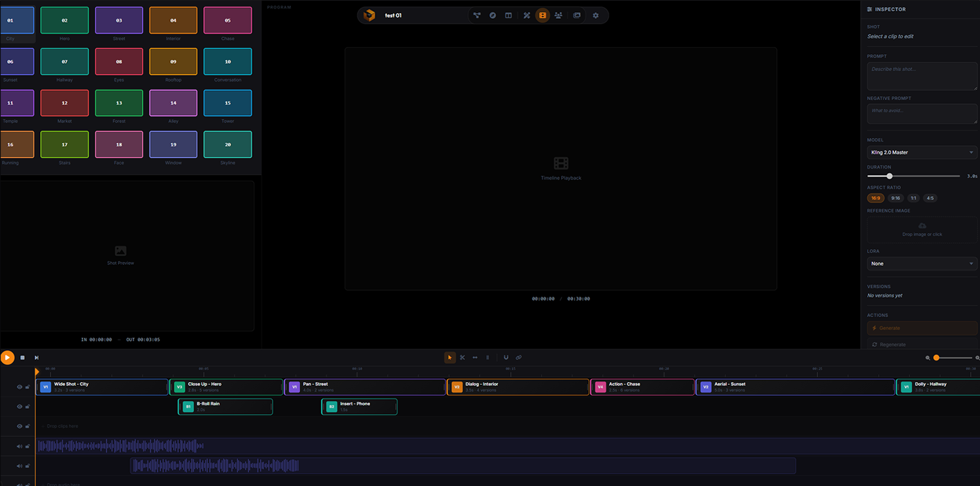
Task: Activate the link clips tool
Action: pyautogui.click(x=519, y=357)
